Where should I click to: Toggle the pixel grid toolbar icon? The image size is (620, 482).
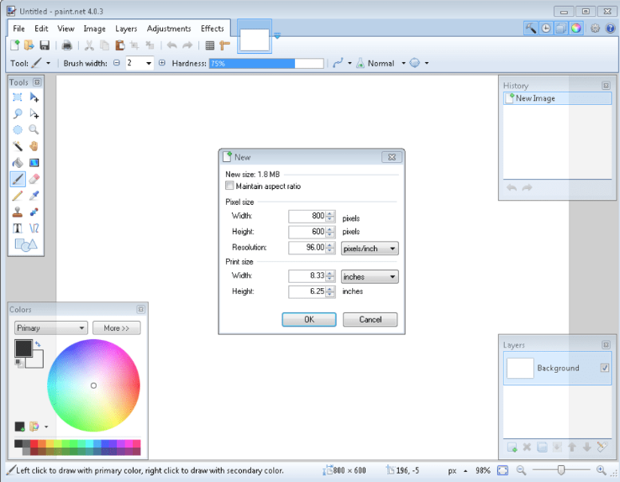click(x=210, y=45)
